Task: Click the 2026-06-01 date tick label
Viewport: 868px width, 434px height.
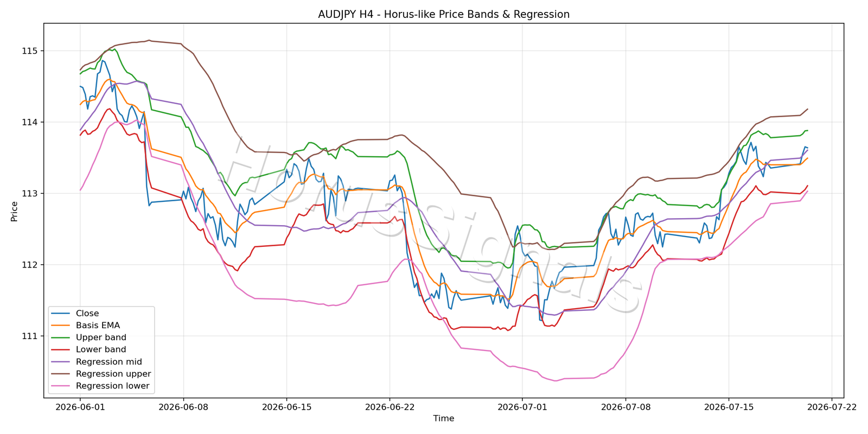Action: pyautogui.click(x=80, y=407)
